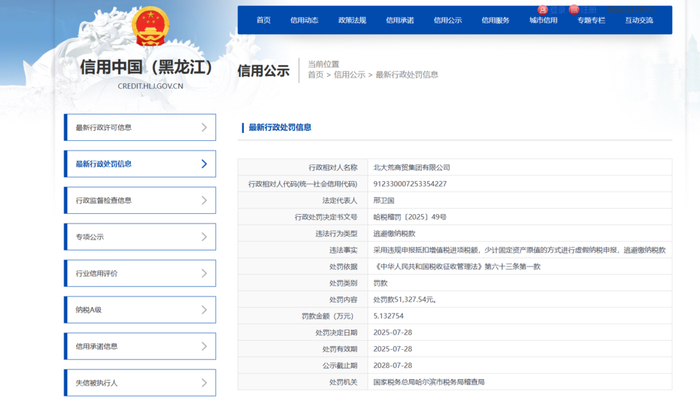Open the 首页 navigation menu item

(x=263, y=20)
